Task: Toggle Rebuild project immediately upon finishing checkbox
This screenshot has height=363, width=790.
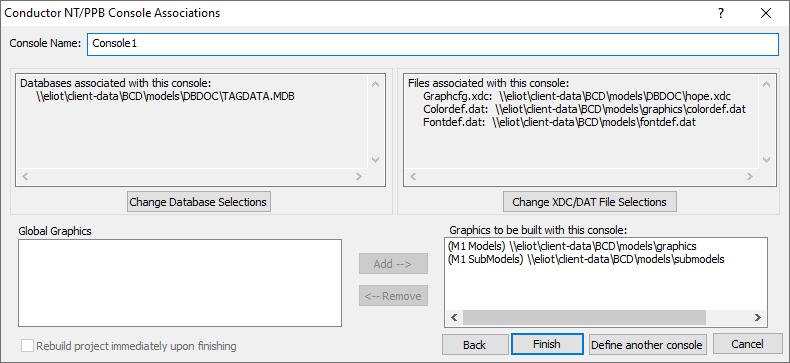Action: tap(28, 346)
